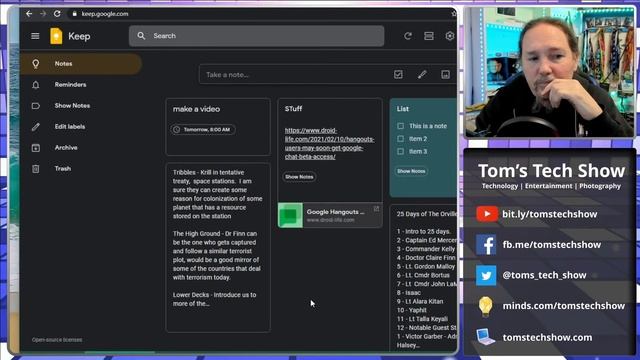Click the search magnifier icon
Viewport: 640px width, 360px height.
coord(141,36)
